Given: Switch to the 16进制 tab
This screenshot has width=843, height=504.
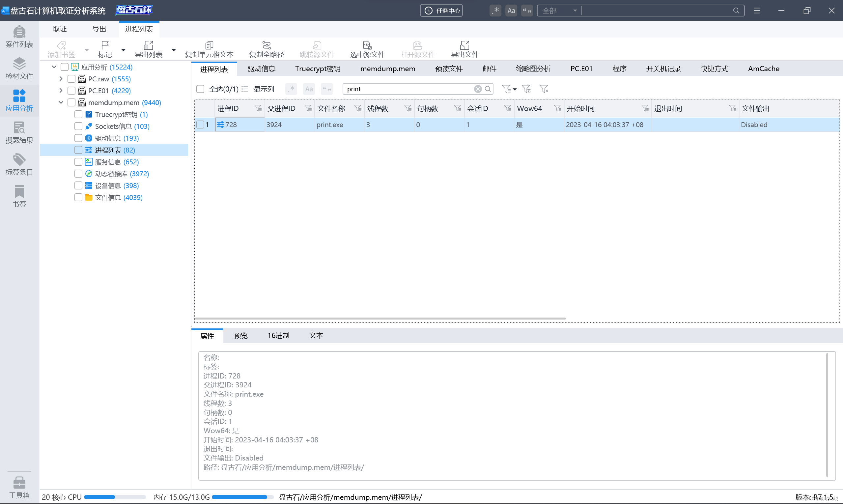Looking at the screenshot, I should (278, 336).
